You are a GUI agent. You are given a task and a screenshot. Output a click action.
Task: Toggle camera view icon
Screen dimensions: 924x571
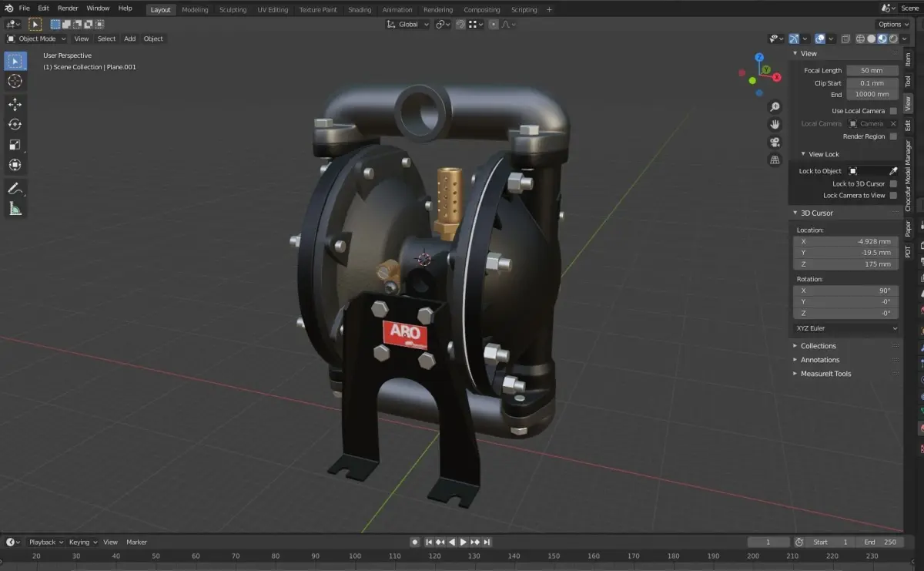[x=775, y=142]
